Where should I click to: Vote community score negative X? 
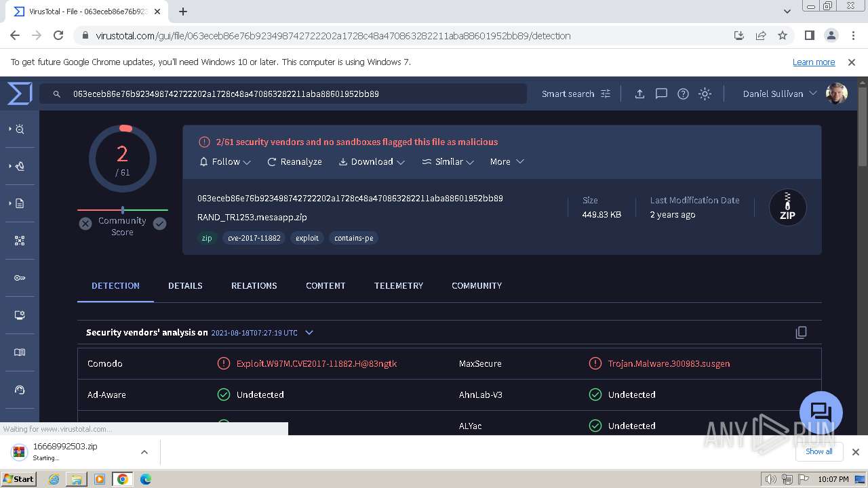85,224
